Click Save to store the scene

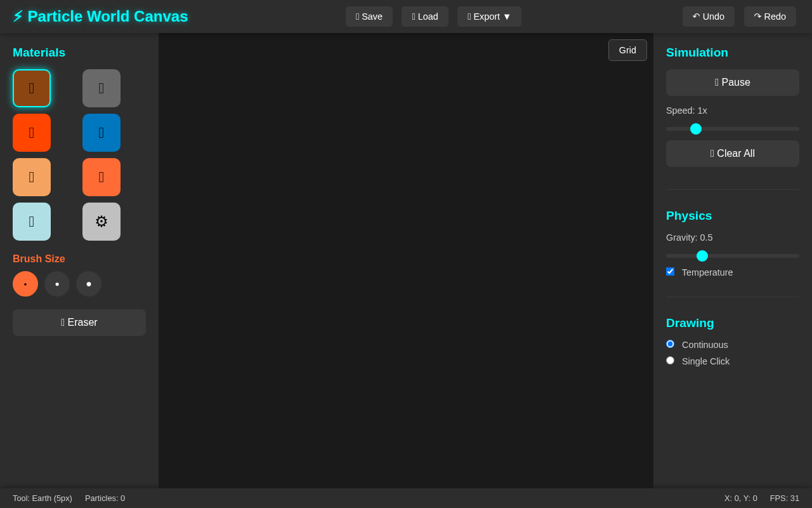click(369, 17)
